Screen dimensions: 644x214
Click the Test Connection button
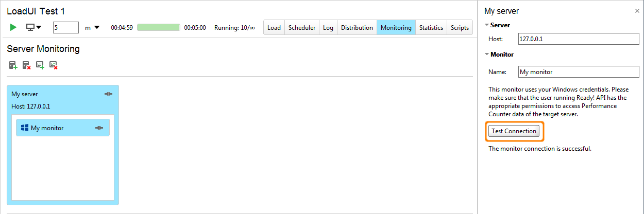(x=514, y=131)
